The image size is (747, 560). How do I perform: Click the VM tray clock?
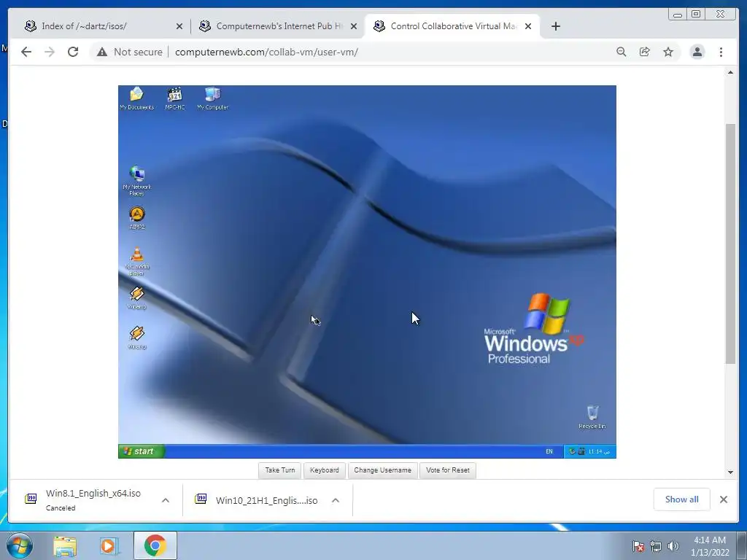(598, 451)
